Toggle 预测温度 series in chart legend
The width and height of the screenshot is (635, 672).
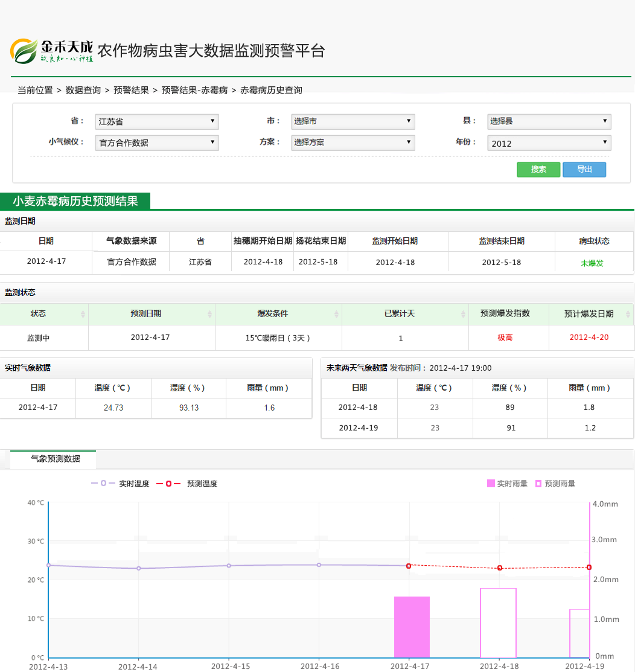pos(187,484)
